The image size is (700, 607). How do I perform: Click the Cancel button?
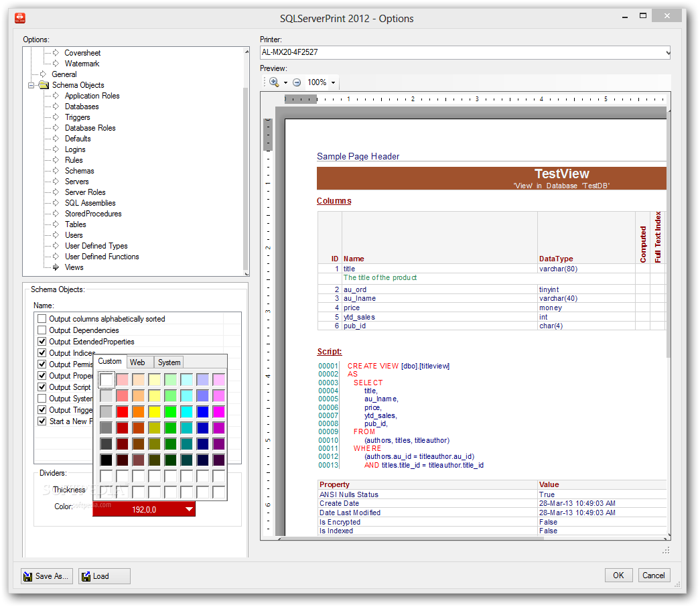654,576
